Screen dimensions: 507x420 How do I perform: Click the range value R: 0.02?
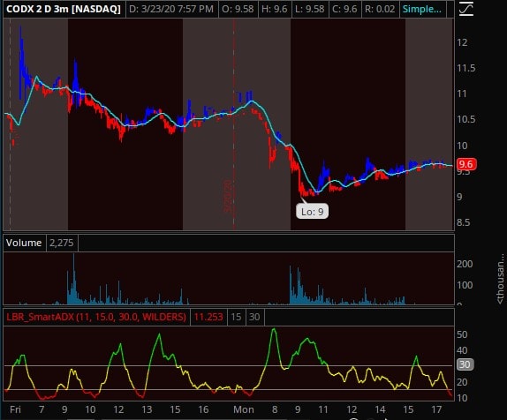coord(380,9)
